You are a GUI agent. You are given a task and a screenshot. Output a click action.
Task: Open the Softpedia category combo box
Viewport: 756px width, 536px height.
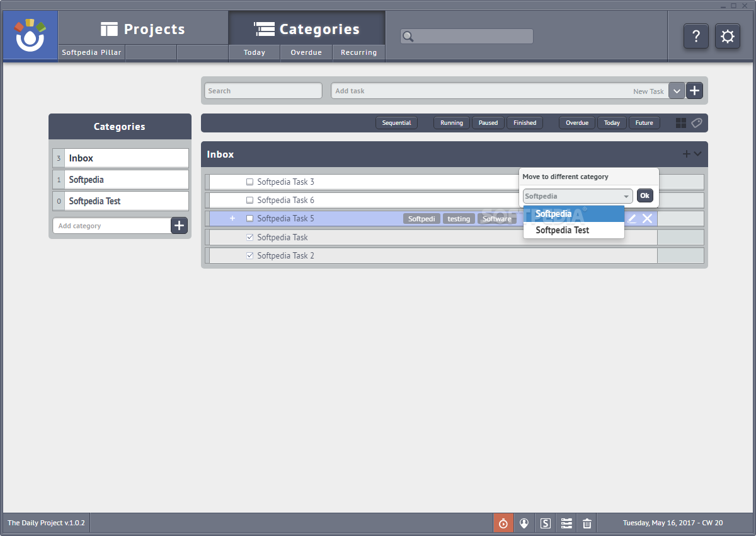pyautogui.click(x=578, y=196)
